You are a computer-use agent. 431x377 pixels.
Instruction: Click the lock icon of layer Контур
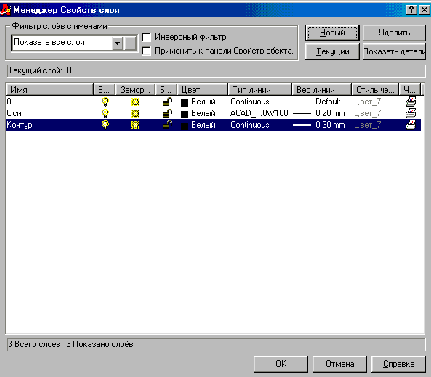coord(167,125)
